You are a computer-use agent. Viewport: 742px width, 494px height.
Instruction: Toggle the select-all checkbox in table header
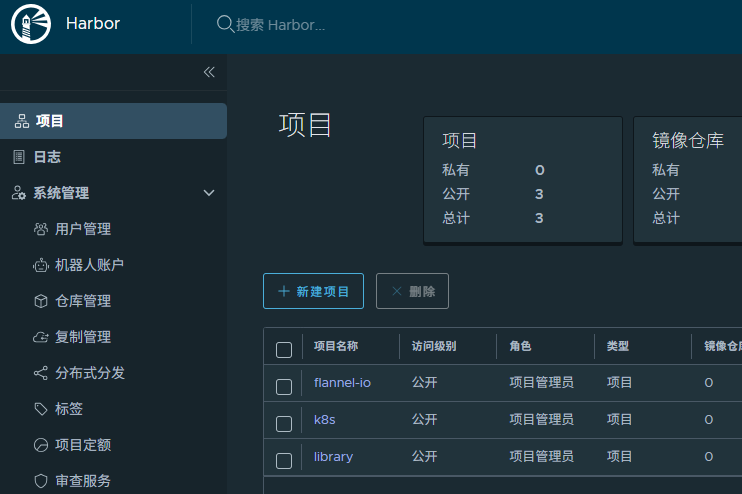point(284,350)
